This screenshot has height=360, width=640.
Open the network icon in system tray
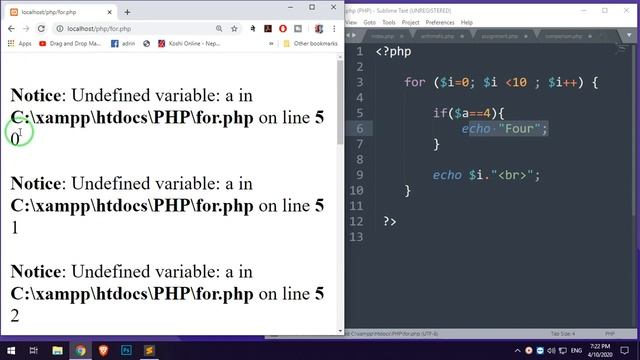(x=563, y=351)
